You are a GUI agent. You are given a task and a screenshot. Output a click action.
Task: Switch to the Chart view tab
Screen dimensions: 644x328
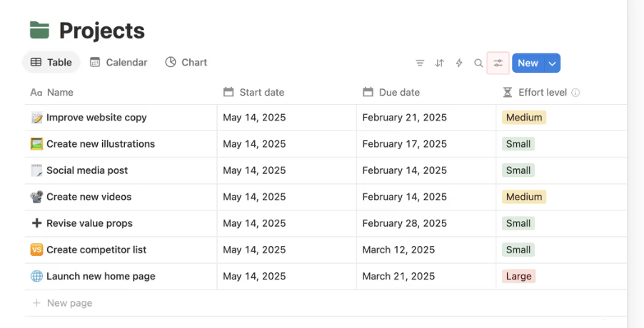click(x=186, y=62)
